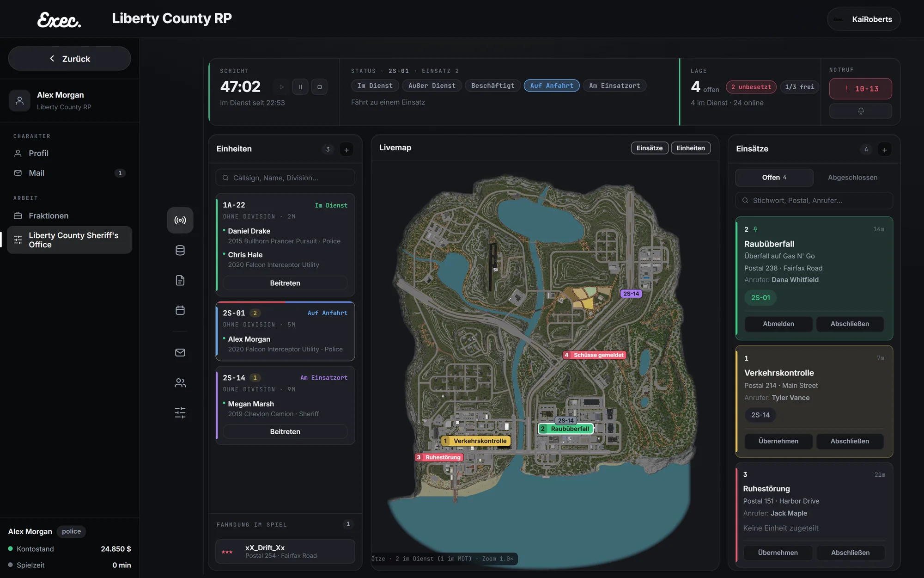Viewport: 924px width, 578px height.
Task: Set status to Beschäftigt
Action: coord(492,86)
